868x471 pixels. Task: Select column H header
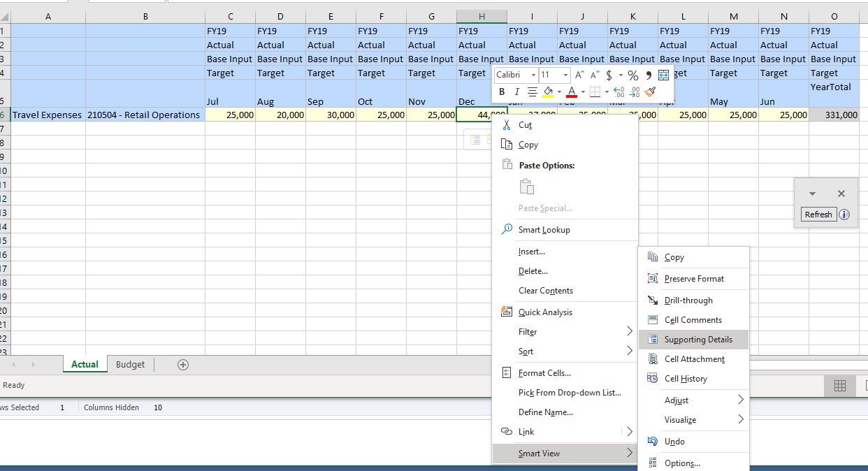482,16
